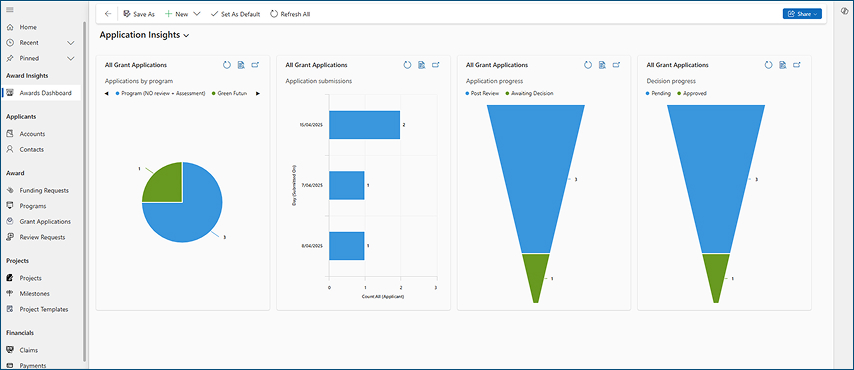Refresh the Applications by program chart
The image size is (854, 370).
click(227, 65)
